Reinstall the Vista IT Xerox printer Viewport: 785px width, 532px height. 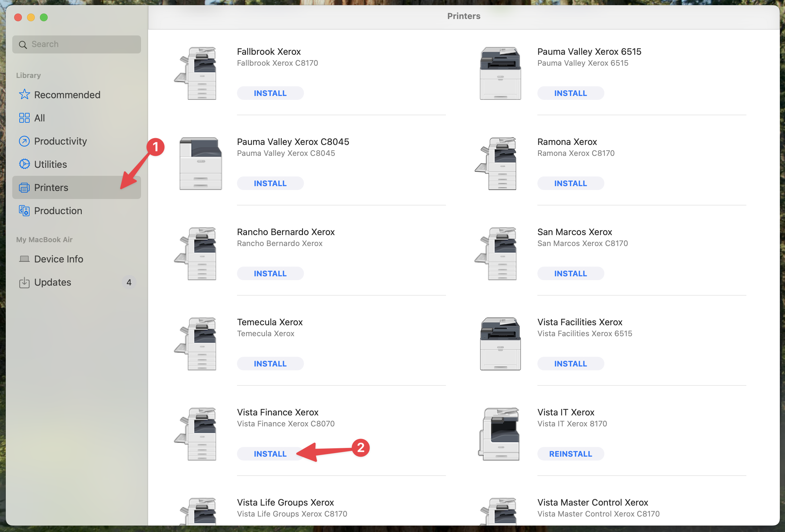click(570, 454)
